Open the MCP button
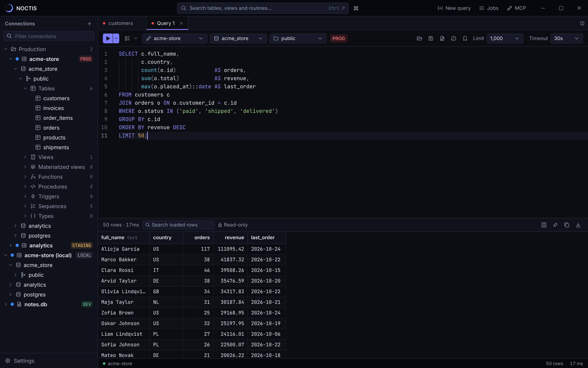 (x=517, y=8)
